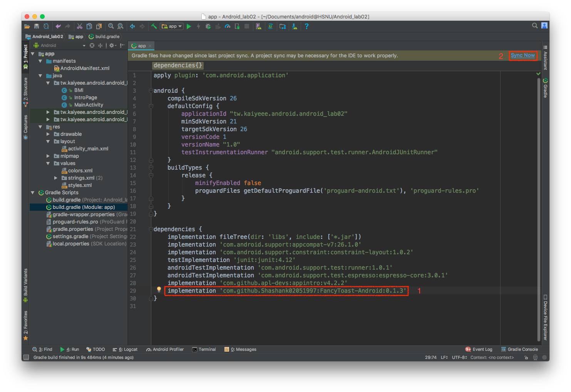
Task: Open the Android project view dropdown
Action: coord(59,45)
